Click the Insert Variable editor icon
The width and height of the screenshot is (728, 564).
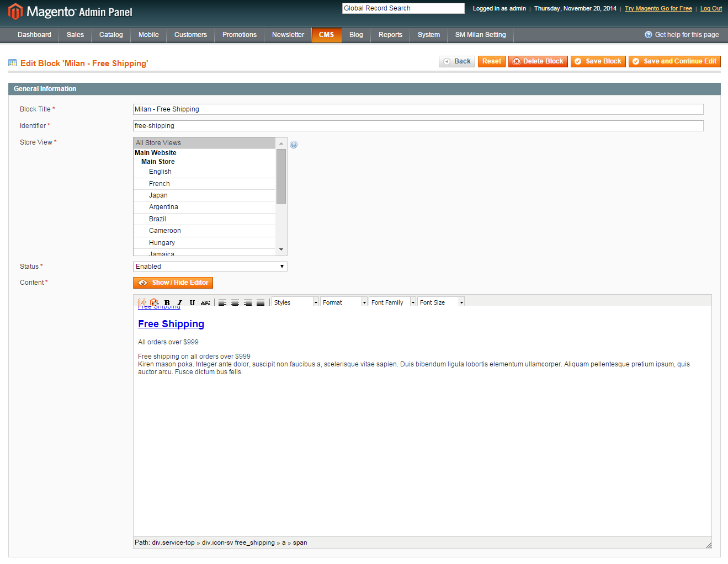(x=142, y=302)
